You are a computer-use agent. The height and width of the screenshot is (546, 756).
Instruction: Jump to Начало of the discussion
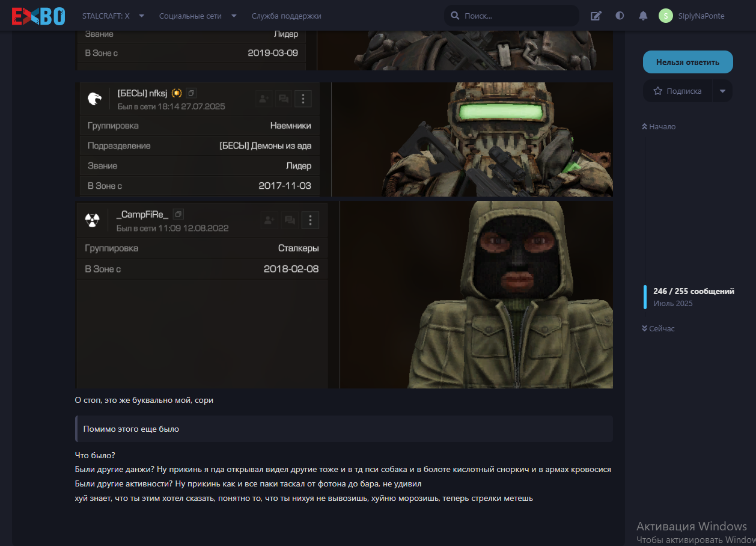point(659,127)
